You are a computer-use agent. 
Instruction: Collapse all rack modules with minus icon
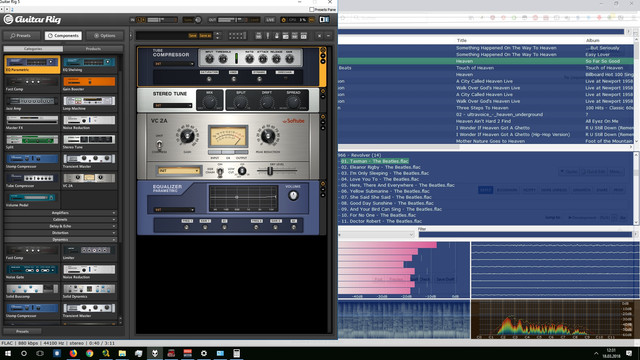(x=328, y=36)
